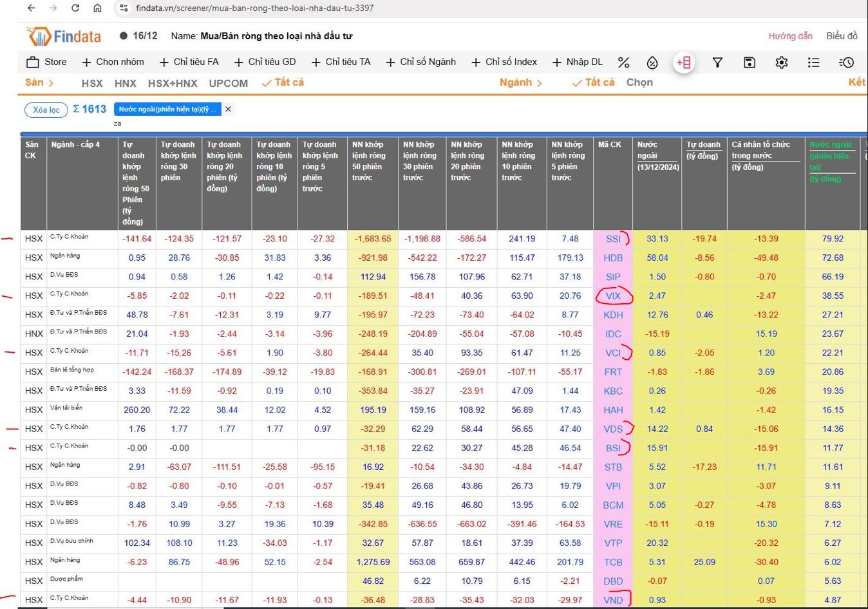Image resolution: width=868 pixels, height=609 pixels.
Task: Add Chỉ tiêu TA indicator
Action: [341, 62]
